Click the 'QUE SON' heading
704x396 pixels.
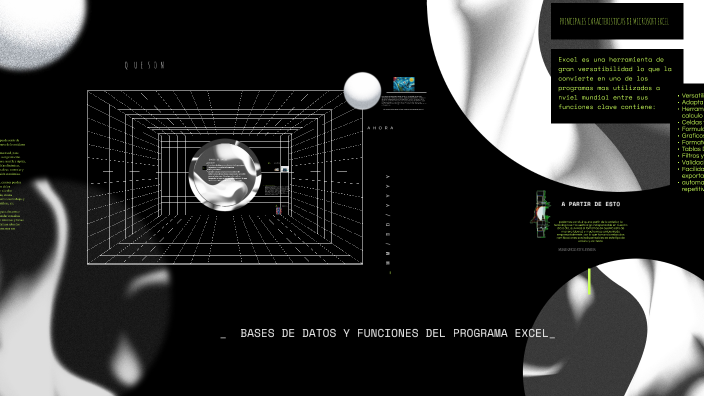click(x=145, y=66)
